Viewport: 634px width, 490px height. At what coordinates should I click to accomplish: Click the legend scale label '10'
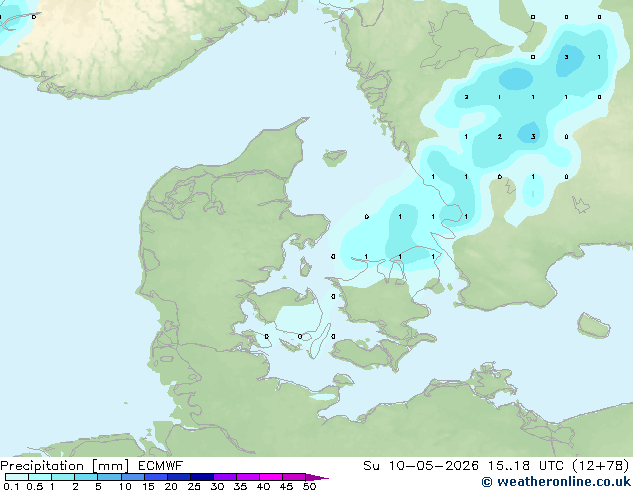[125, 486]
